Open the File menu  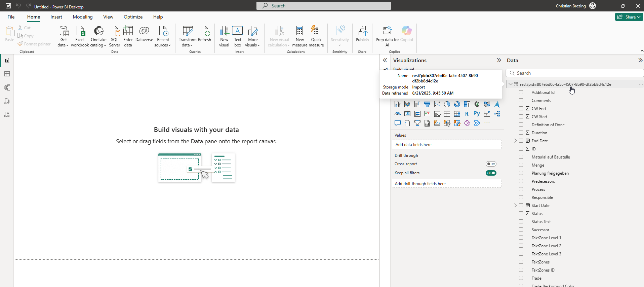point(11,17)
